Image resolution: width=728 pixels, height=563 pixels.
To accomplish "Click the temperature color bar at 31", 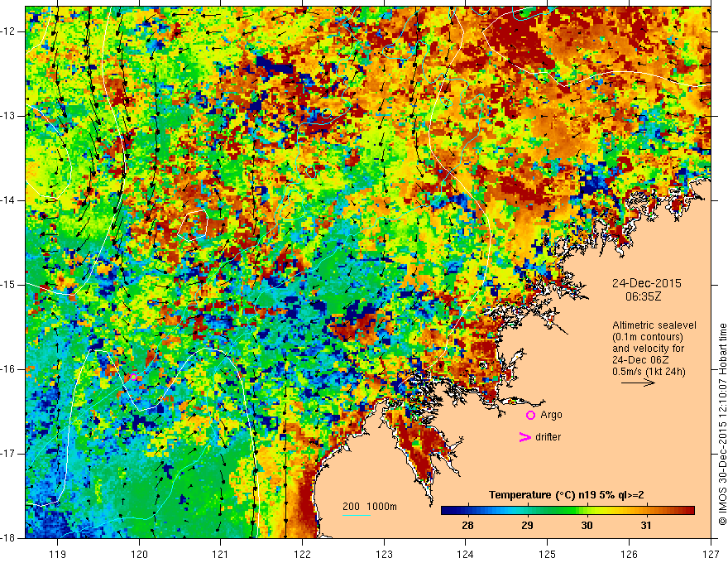I will (x=646, y=511).
